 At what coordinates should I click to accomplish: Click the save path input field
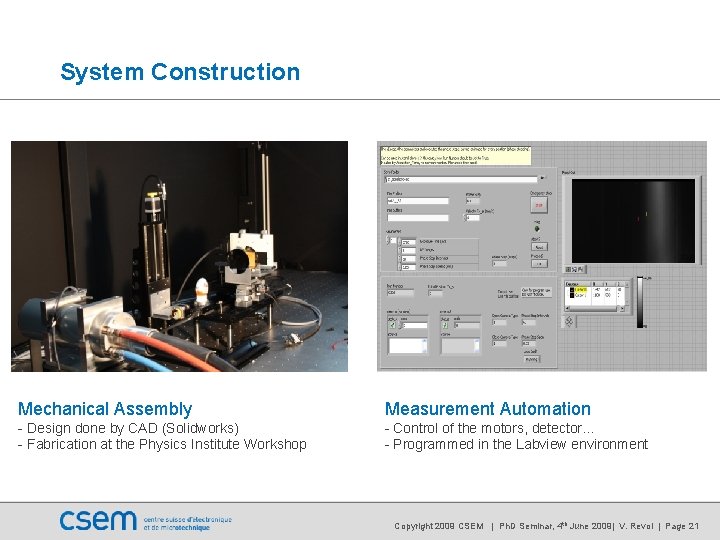coord(461,180)
